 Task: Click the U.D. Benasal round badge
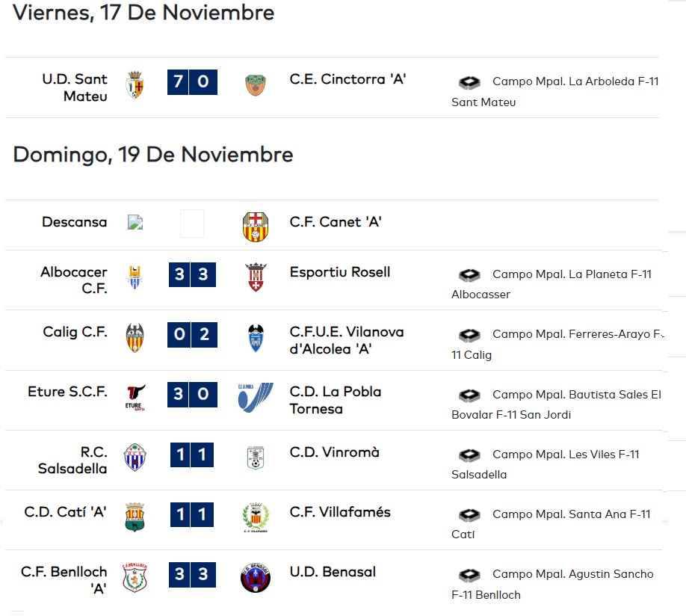pyautogui.click(x=256, y=578)
